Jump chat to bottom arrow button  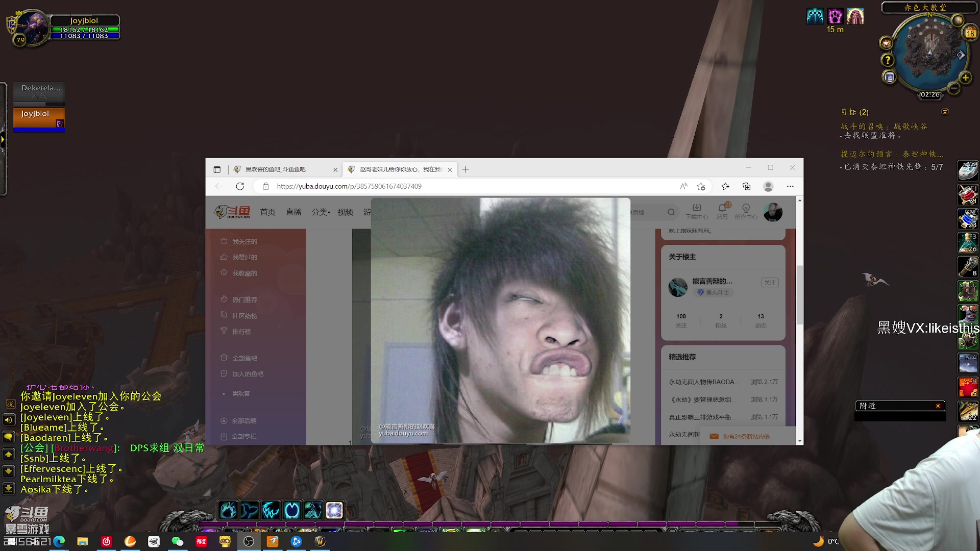click(x=9, y=488)
